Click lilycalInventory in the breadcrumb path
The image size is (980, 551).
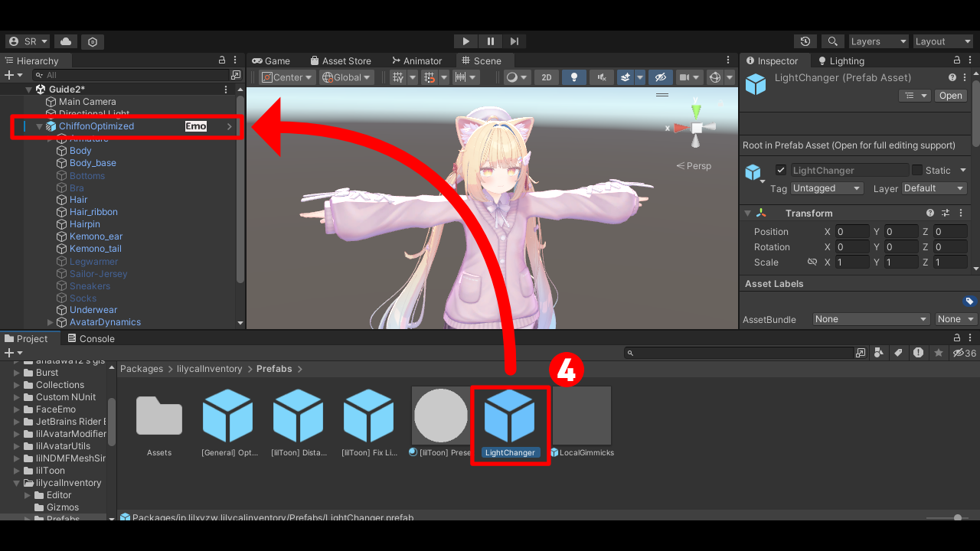tap(210, 369)
